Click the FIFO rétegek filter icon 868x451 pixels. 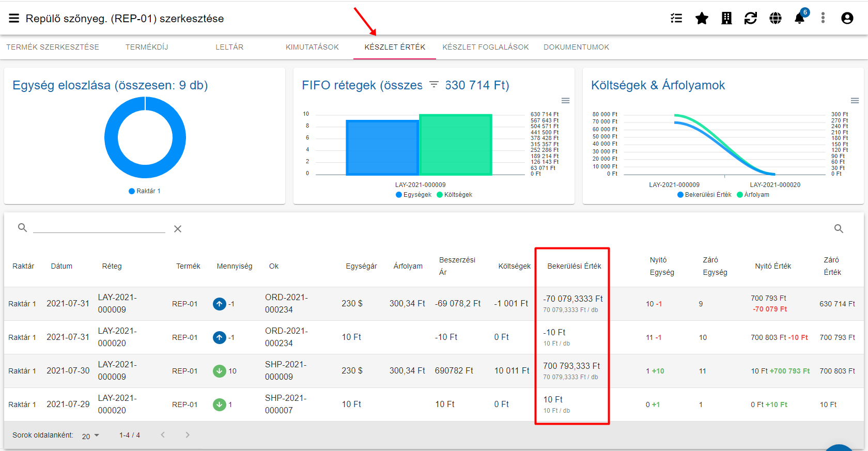pyautogui.click(x=434, y=84)
